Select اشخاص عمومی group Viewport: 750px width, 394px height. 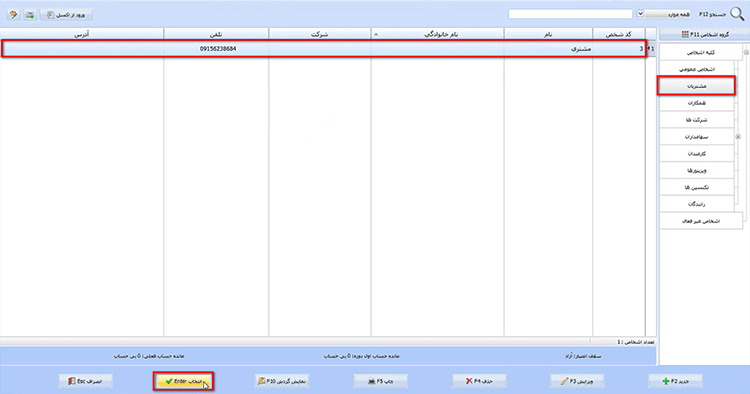click(x=697, y=69)
